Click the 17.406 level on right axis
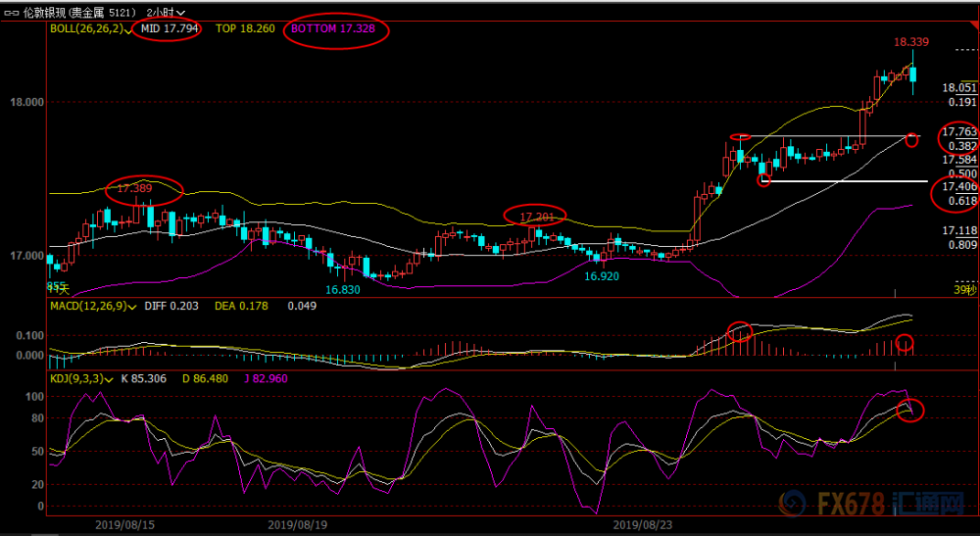Screen dimensions: 980x536 (x=959, y=187)
